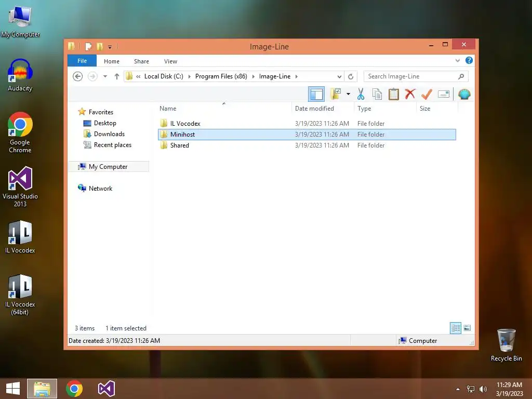Select the Shared folder
The height and width of the screenshot is (399, 532).
coord(179,145)
